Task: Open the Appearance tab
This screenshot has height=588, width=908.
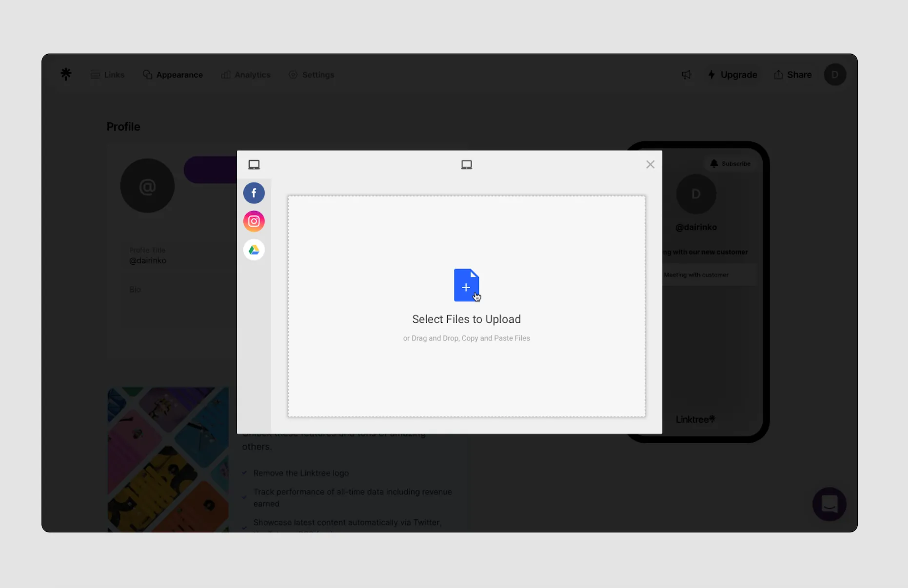Action: point(173,75)
